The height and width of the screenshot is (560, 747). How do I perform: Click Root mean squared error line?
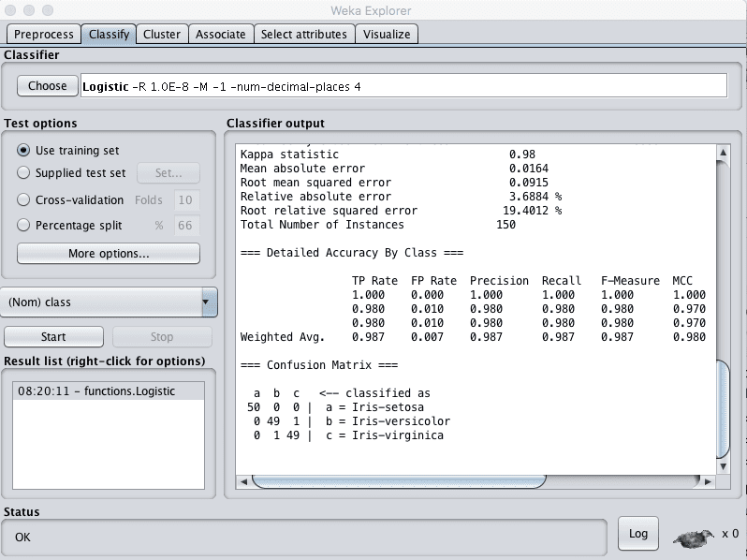point(394,183)
